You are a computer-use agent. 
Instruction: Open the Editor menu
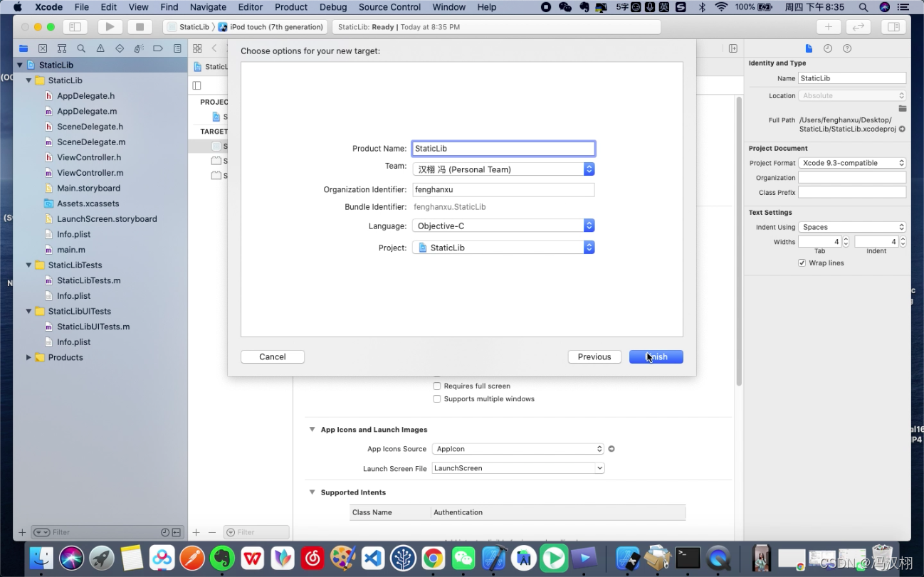251,7
